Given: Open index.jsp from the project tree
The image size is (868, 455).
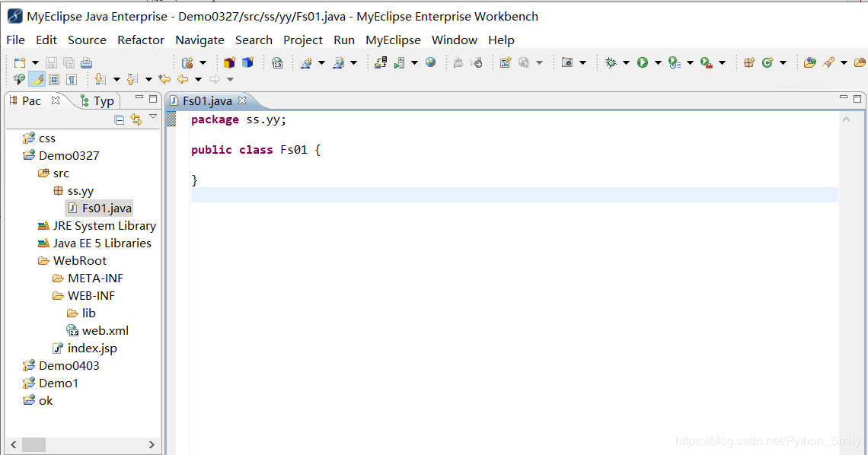Looking at the screenshot, I should 93,348.
